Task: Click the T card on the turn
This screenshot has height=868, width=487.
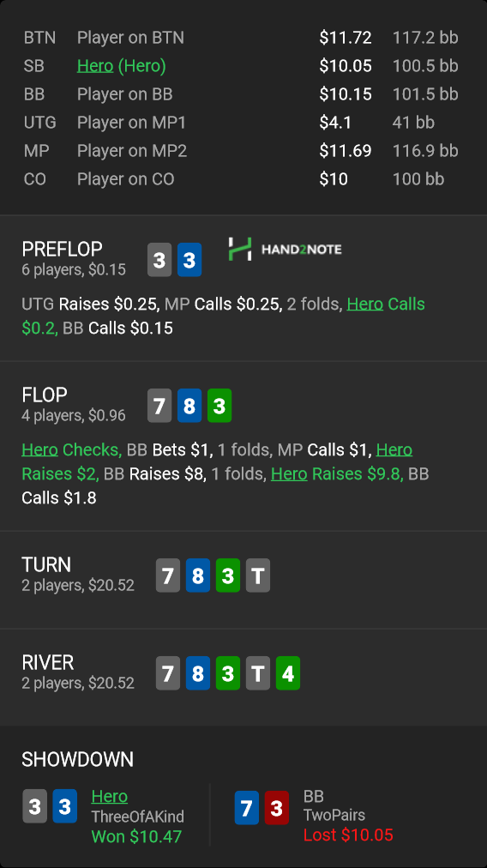Action: pyautogui.click(x=258, y=576)
